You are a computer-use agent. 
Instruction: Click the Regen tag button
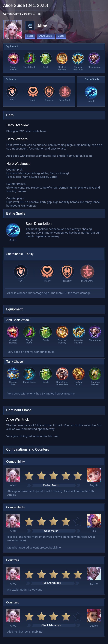(x=30, y=36)
